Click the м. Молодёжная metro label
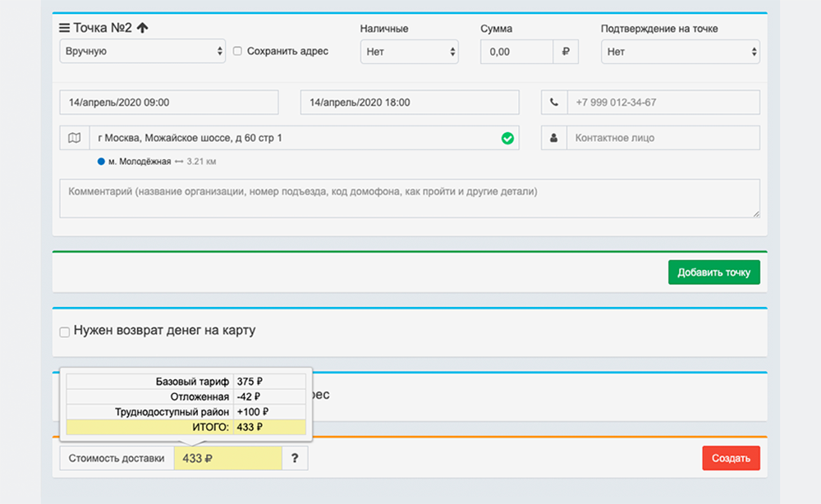821x504 pixels. coord(140,162)
